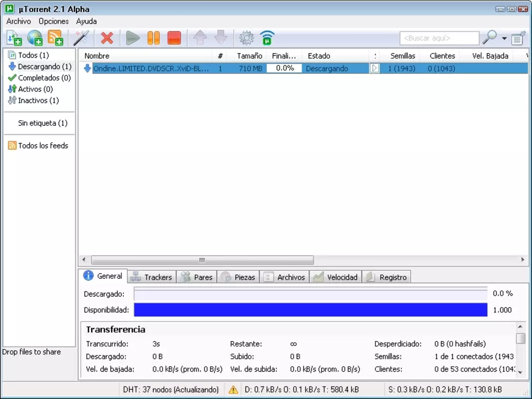Click the uTorrent remote wifi icon
Screen dimensions: 532x399
coord(267,38)
